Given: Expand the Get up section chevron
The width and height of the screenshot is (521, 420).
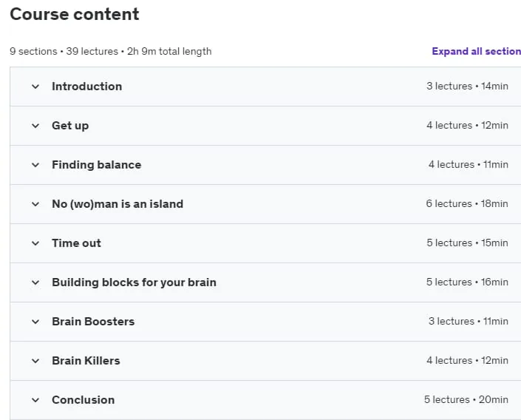Looking at the screenshot, I should pyautogui.click(x=35, y=126).
